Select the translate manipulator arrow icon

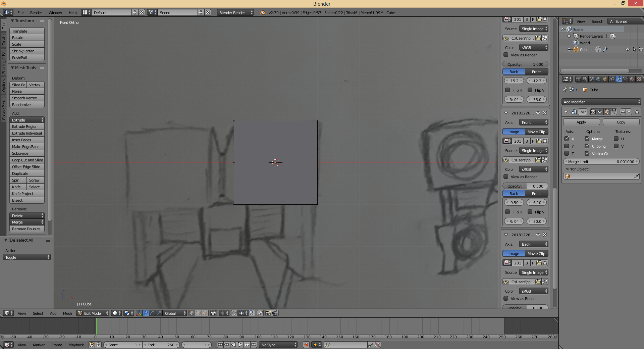(146, 313)
